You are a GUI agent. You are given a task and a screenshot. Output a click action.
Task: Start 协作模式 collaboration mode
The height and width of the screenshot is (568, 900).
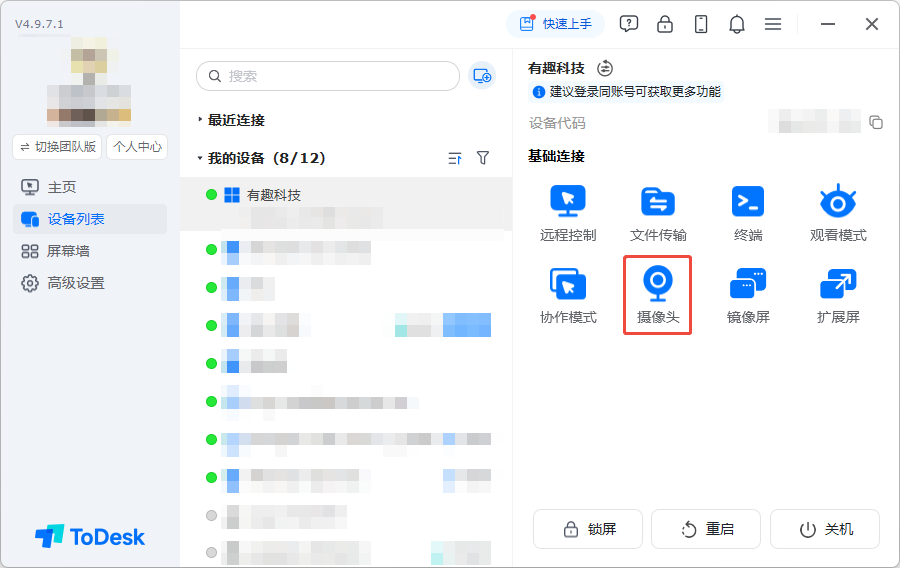pos(568,295)
